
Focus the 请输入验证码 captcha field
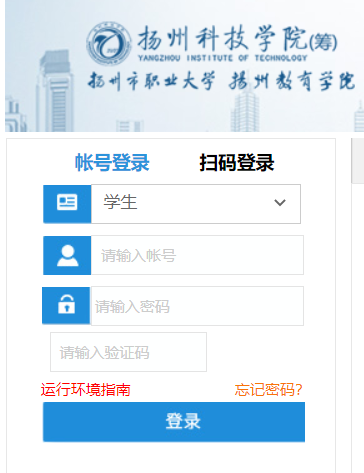pos(128,352)
